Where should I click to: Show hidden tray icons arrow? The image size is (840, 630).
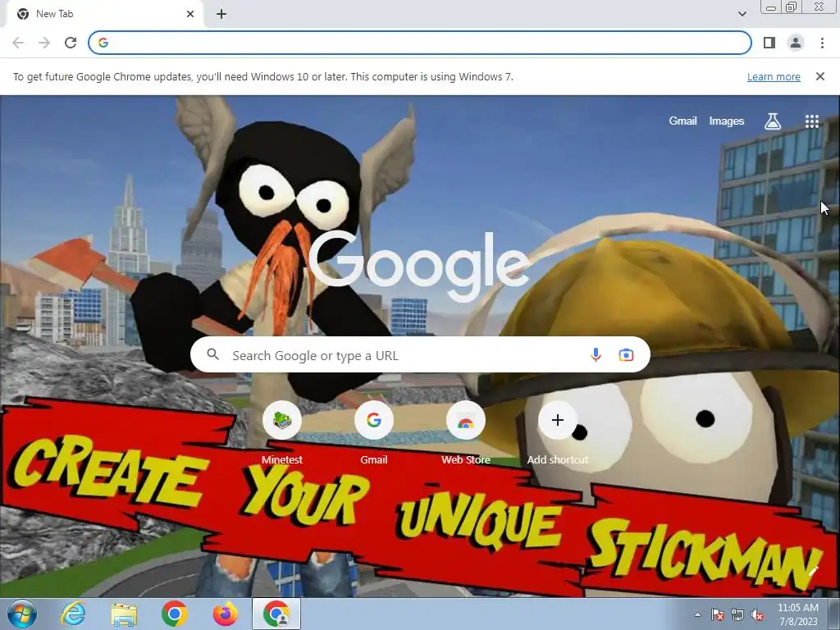point(697,615)
